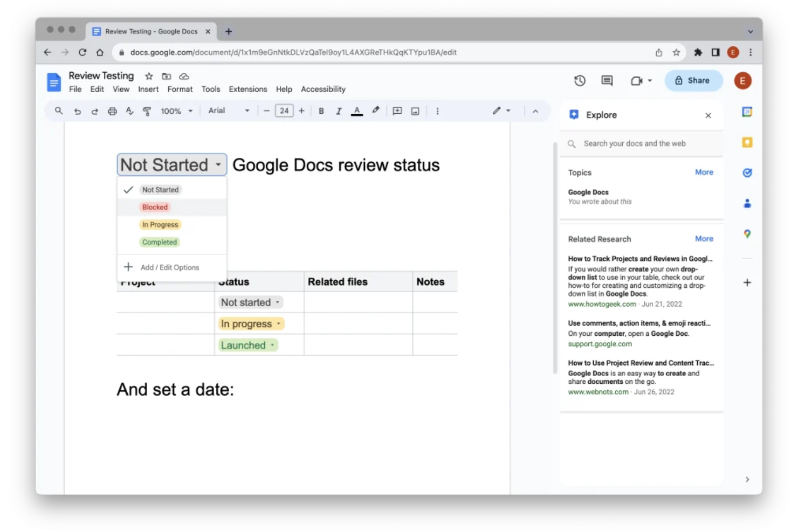Move document to folder icon
Image resolution: width=798 pixels, height=532 pixels.
(167, 76)
